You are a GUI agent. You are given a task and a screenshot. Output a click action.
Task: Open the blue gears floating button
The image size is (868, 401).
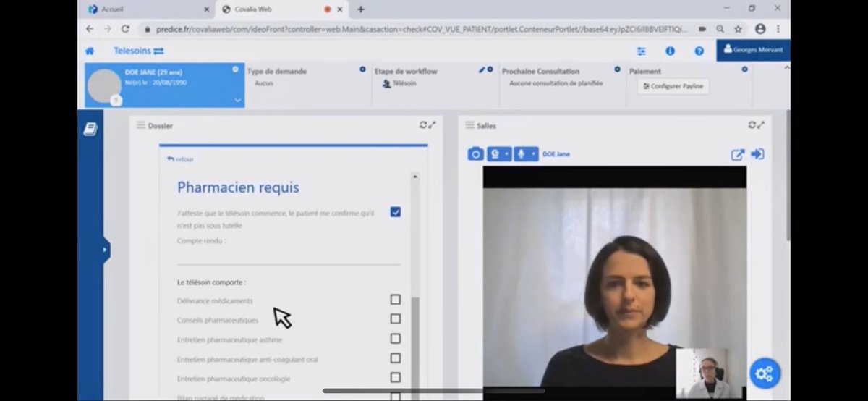point(765,373)
